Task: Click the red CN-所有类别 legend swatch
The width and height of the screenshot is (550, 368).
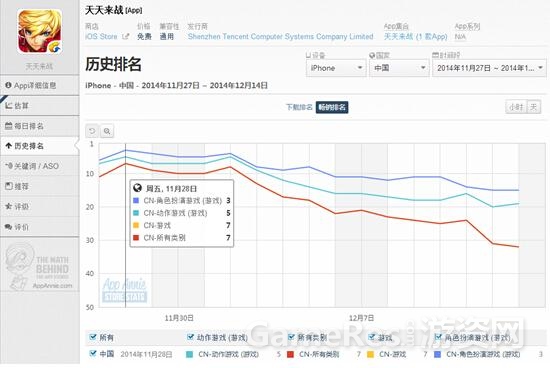Action: pos(290,354)
